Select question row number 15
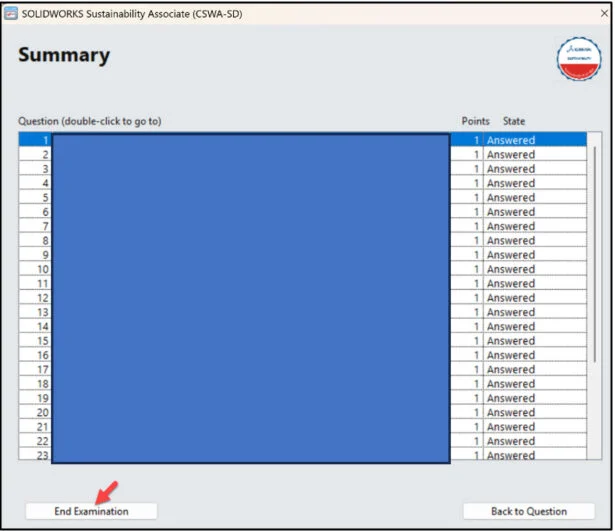The width and height of the screenshot is (615, 531). (x=302, y=340)
